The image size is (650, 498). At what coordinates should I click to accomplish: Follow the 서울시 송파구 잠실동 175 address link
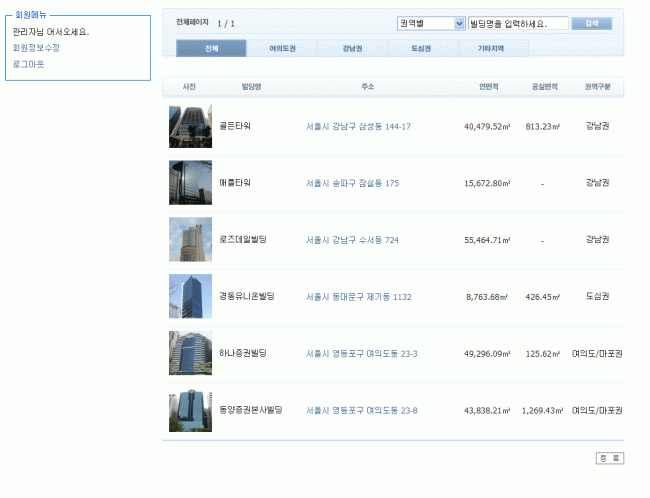click(352, 184)
